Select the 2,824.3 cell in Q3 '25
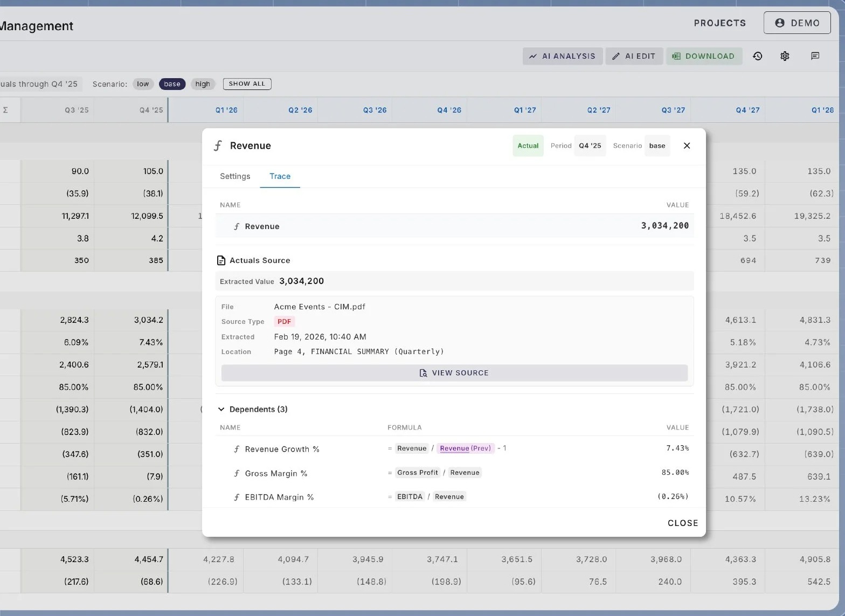 click(x=57, y=320)
